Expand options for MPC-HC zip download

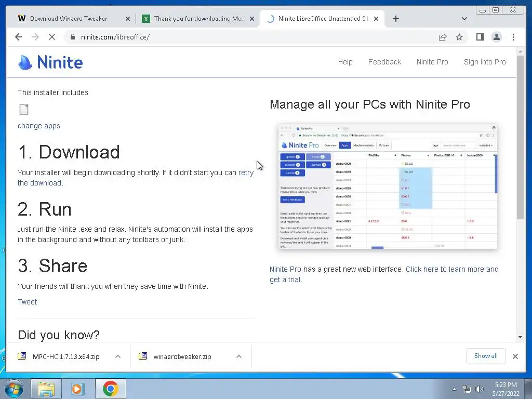pyautogui.click(x=118, y=356)
